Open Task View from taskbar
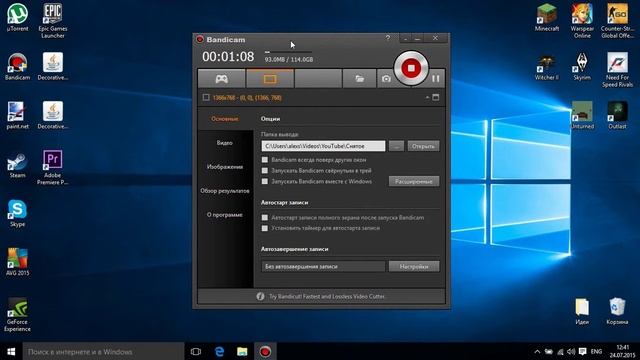 (x=196, y=351)
